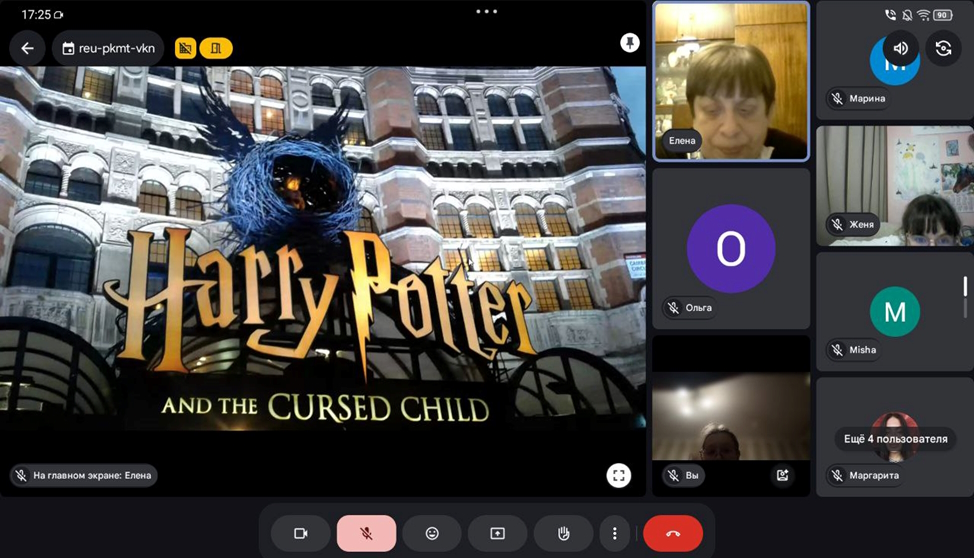
Task: Show the 4 additional users
Action: click(x=895, y=438)
